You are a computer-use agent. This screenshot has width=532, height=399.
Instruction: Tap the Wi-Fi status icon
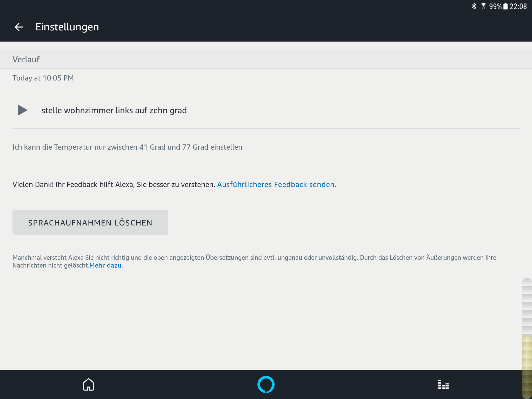tap(483, 6)
